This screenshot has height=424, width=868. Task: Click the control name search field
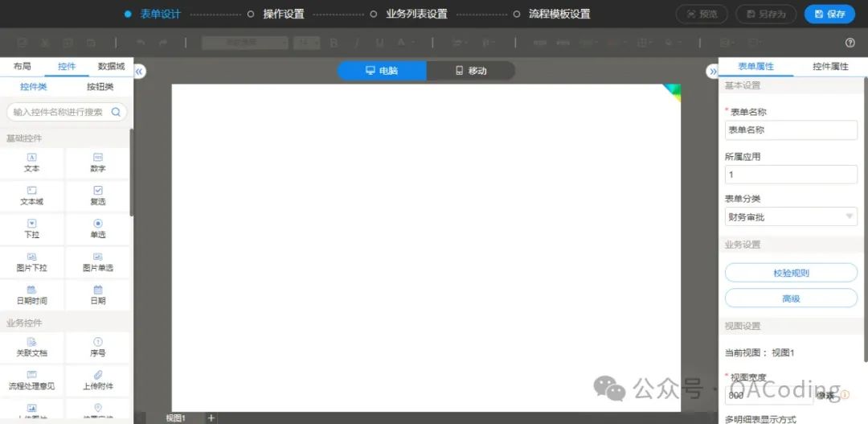click(x=59, y=112)
